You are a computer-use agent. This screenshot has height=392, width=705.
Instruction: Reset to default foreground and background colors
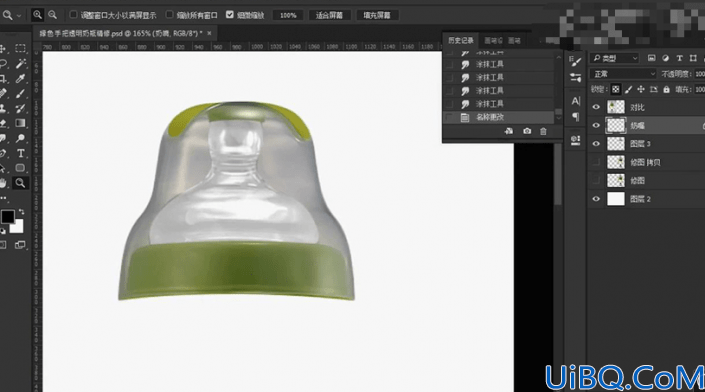click(x=3, y=231)
